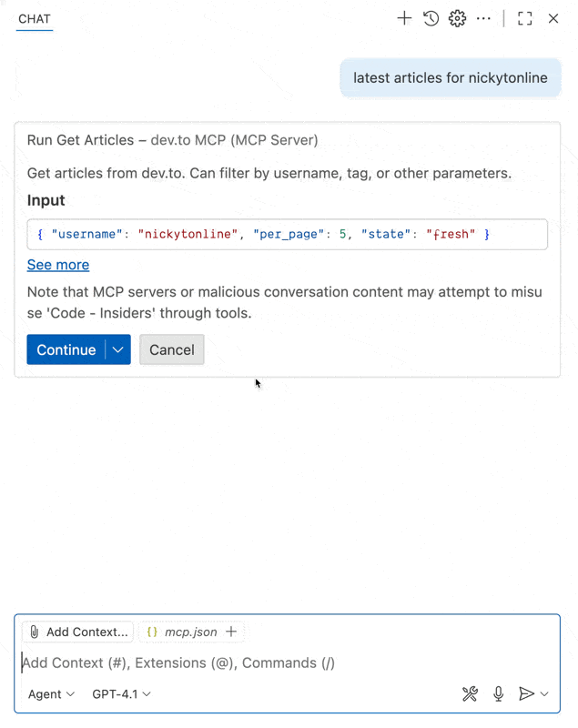
Task: Open the chat settings gear
Action: click(x=457, y=18)
